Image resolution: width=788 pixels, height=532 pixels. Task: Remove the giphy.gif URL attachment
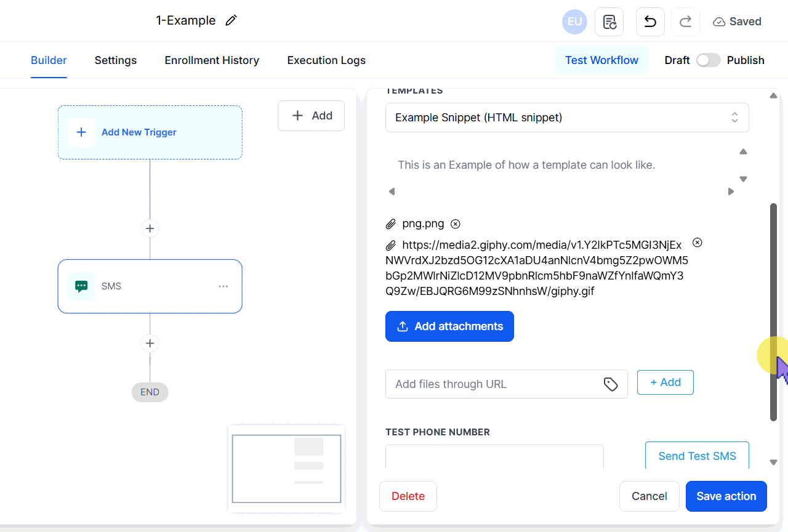pos(697,243)
